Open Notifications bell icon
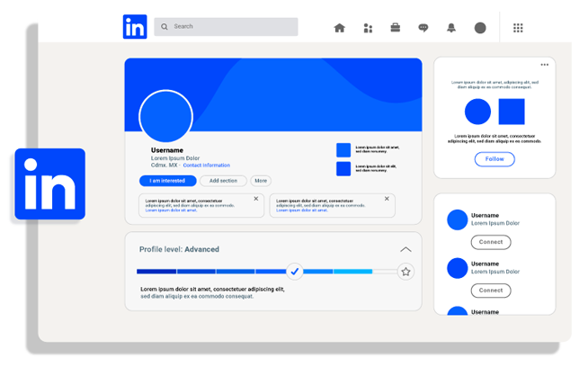Viewport: 588px width, 367px height. (451, 28)
